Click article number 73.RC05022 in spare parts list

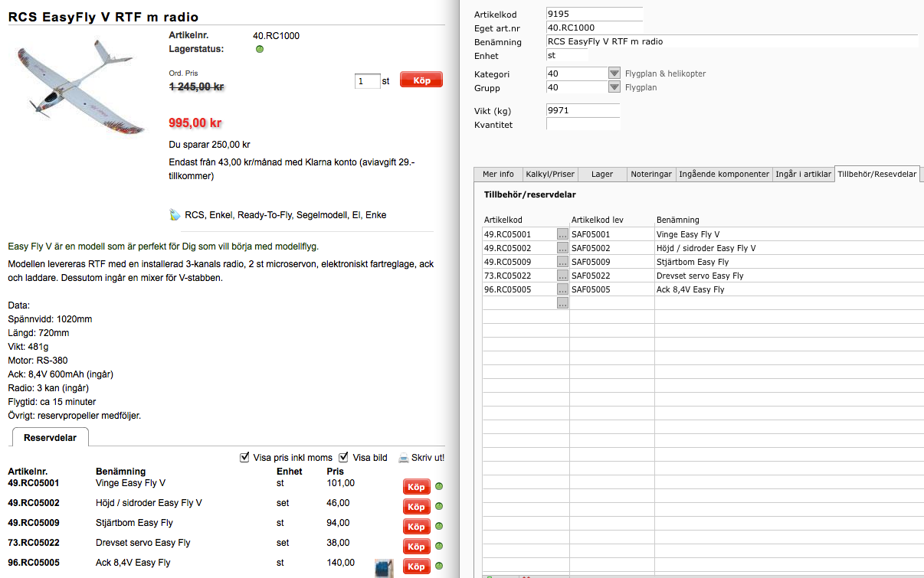[x=34, y=543]
